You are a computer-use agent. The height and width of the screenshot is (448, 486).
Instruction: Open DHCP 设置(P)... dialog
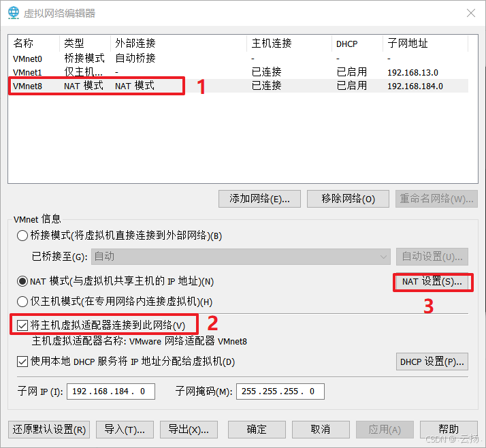coord(432,362)
